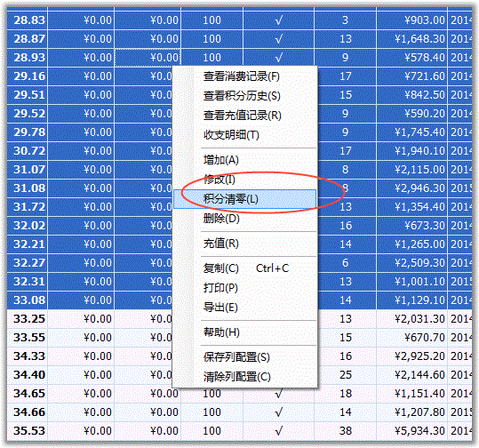Toggle the checkmark in the 28.83 row
Screen dimensions: 479x448
coord(279,20)
